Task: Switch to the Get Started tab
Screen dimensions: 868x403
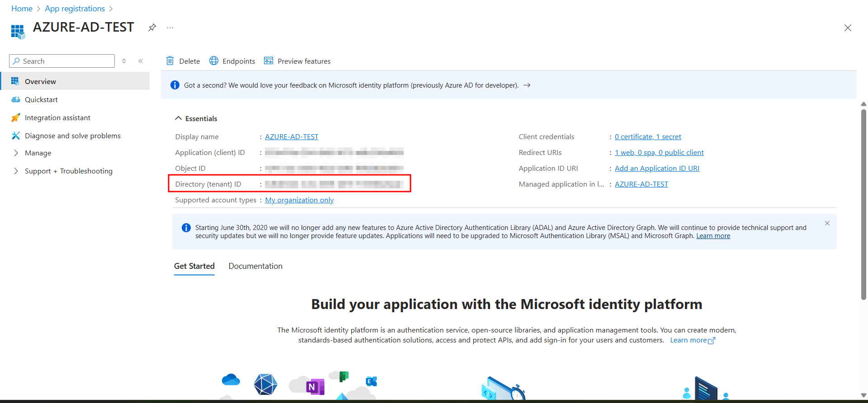Action: (194, 266)
